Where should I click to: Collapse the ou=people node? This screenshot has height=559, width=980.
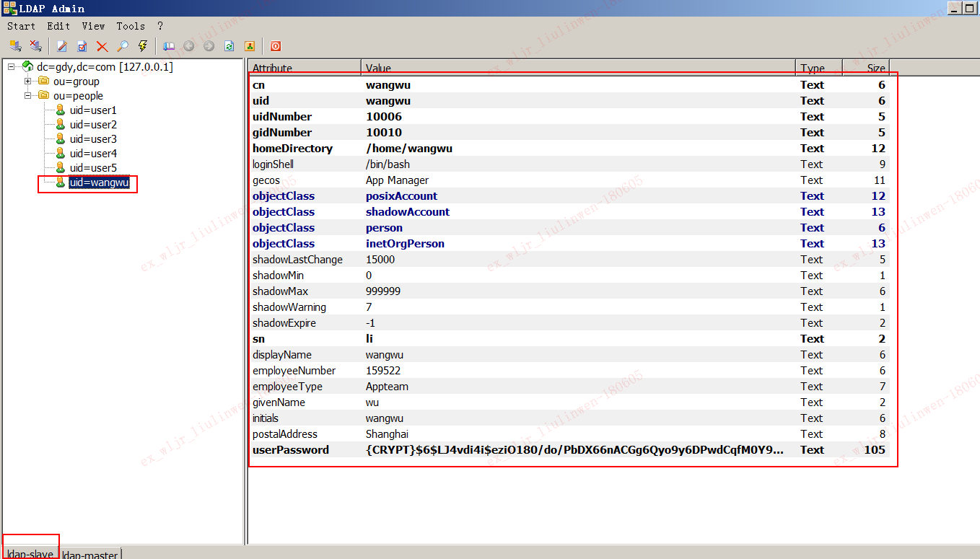28,96
